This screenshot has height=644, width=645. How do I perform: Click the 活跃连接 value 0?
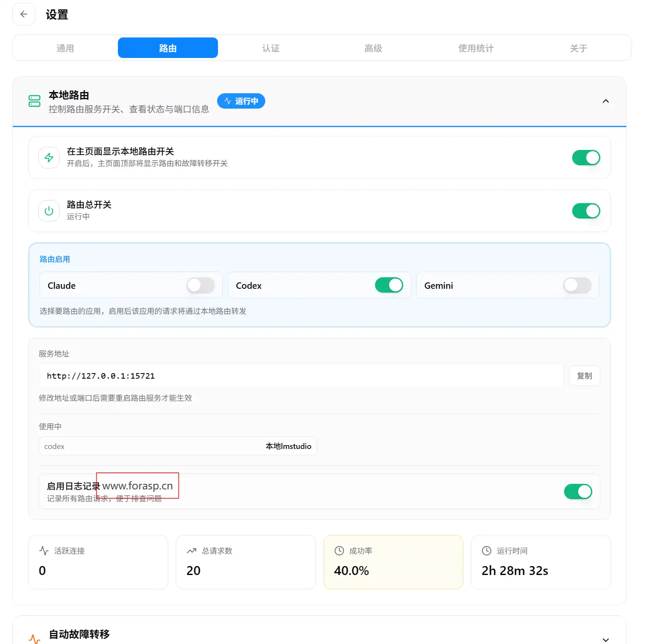[42, 571]
